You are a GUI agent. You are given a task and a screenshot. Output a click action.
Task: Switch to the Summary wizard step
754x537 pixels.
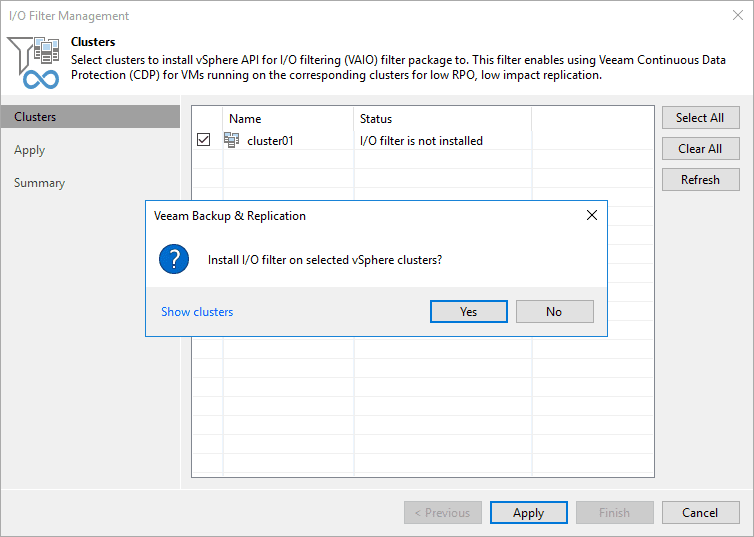click(x=40, y=183)
